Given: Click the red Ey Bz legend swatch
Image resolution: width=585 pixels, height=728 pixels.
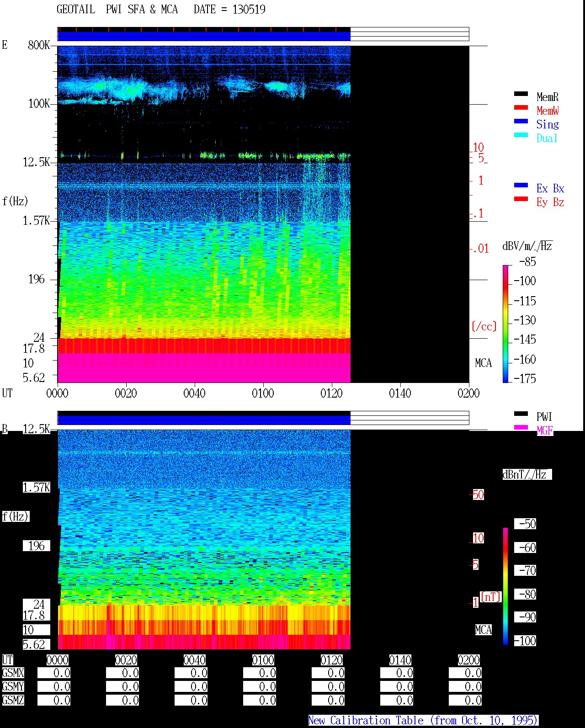Looking at the screenshot, I should click(x=521, y=199).
